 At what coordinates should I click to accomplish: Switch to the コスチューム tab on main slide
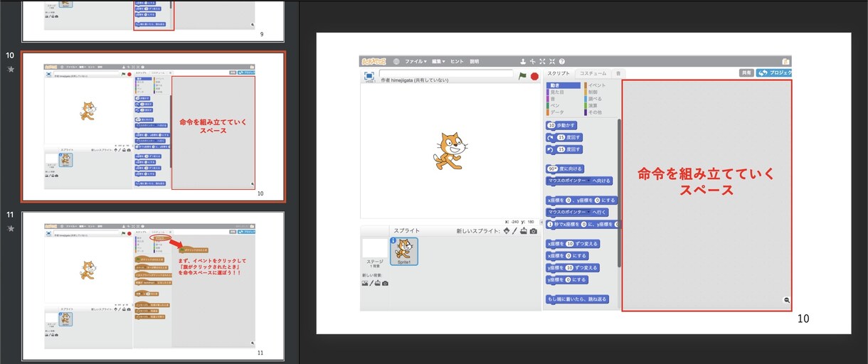(593, 73)
